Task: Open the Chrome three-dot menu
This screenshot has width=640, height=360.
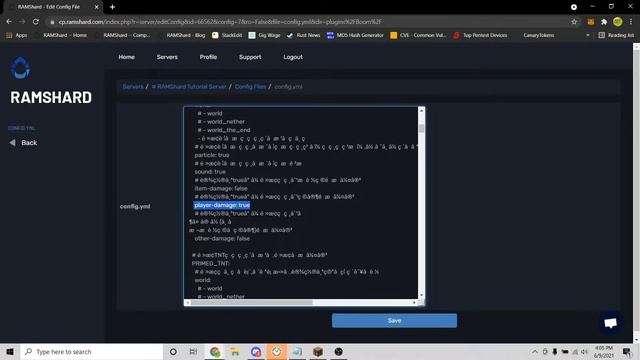Action: pyautogui.click(x=631, y=22)
